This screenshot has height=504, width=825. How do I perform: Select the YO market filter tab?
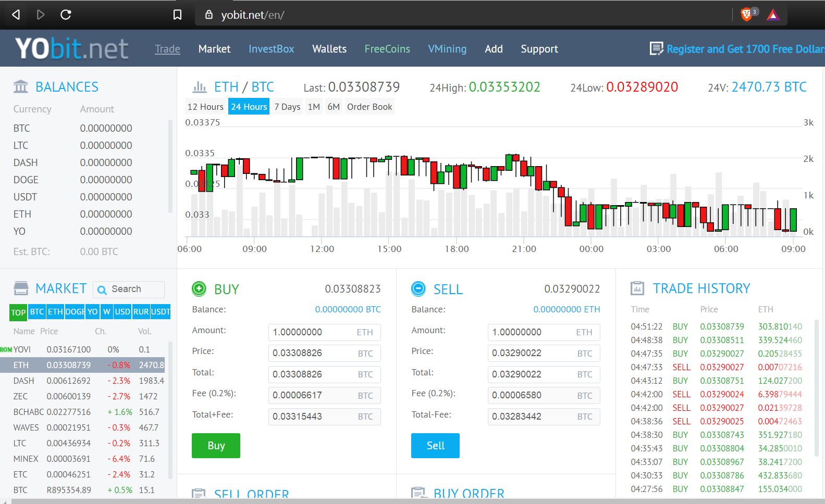point(93,312)
